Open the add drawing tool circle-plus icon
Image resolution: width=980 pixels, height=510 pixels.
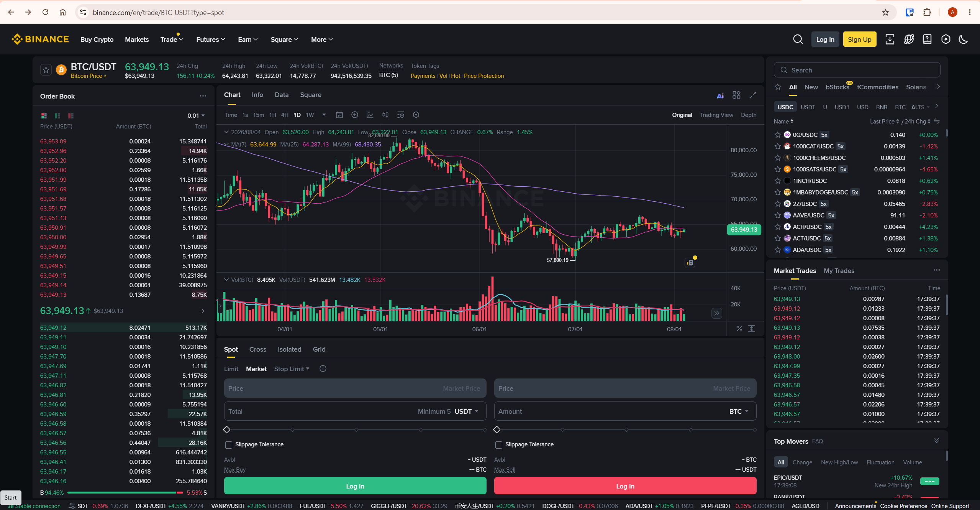tap(355, 115)
